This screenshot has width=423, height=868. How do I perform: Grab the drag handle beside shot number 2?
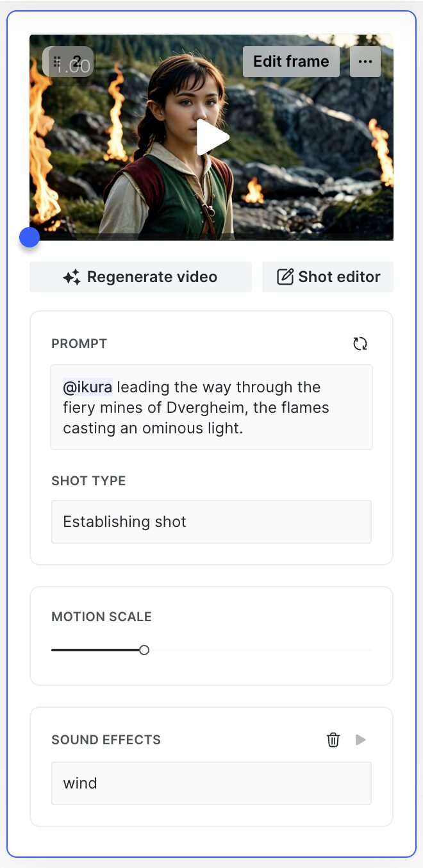click(x=57, y=62)
